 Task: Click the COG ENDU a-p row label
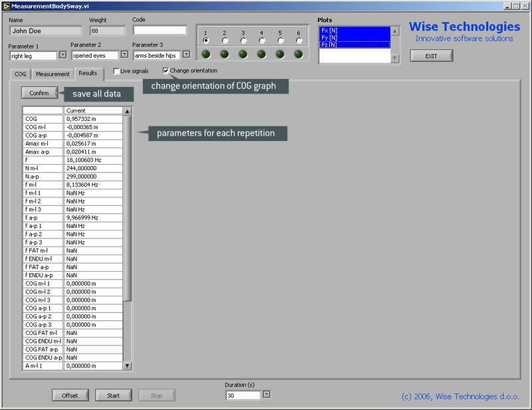43,358
